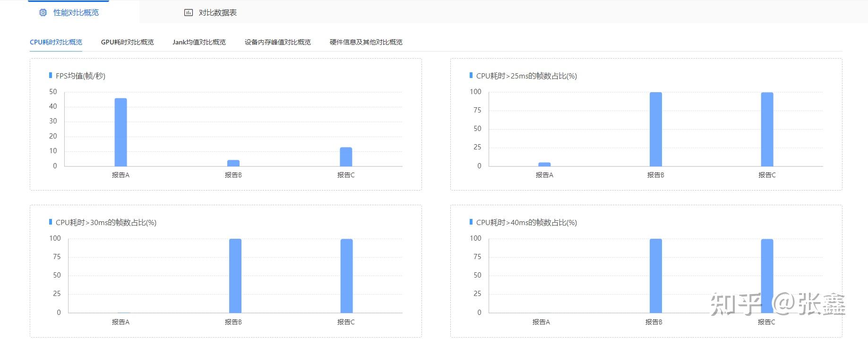Click 报告C bar in FPS均值 chart
This screenshot has height=339, width=868.
(346, 156)
